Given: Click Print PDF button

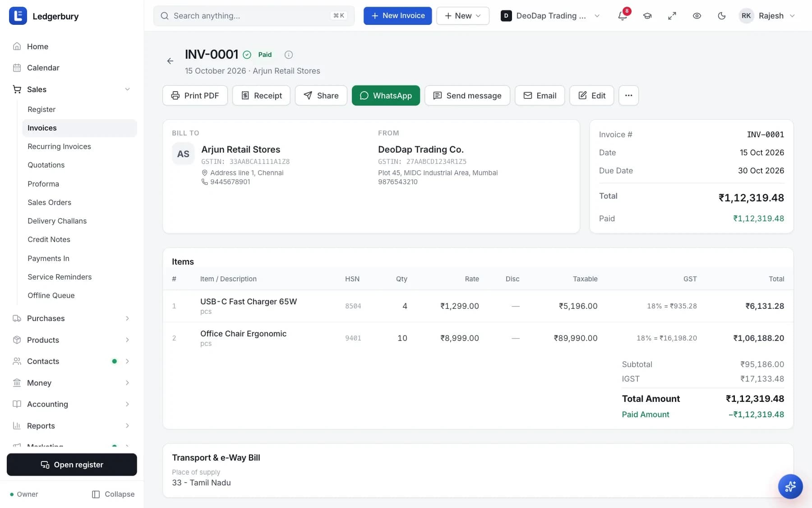Looking at the screenshot, I should (x=195, y=95).
